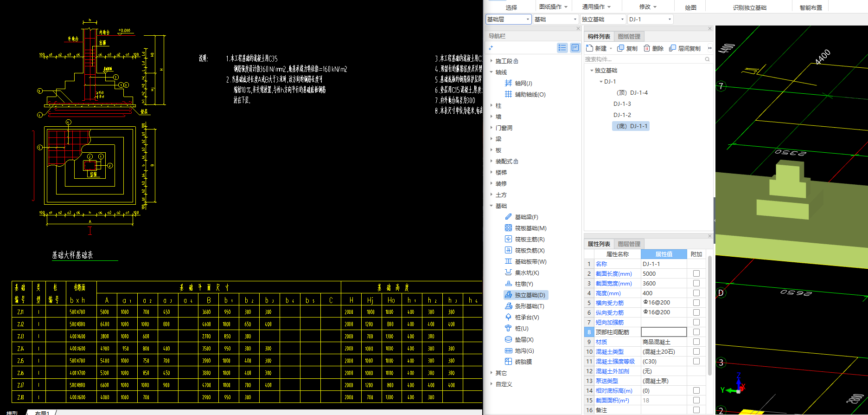Click the 顶部柱间配筋 value field
The image size is (868, 415).
coord(664,332)
